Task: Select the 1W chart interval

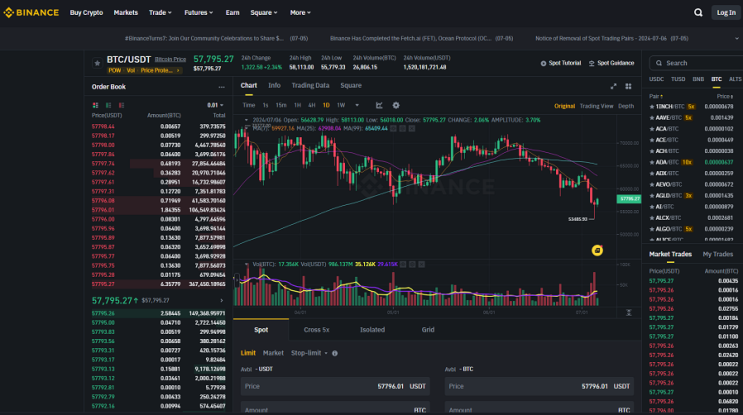Action: pyautogui.click(x=341, y=105)
